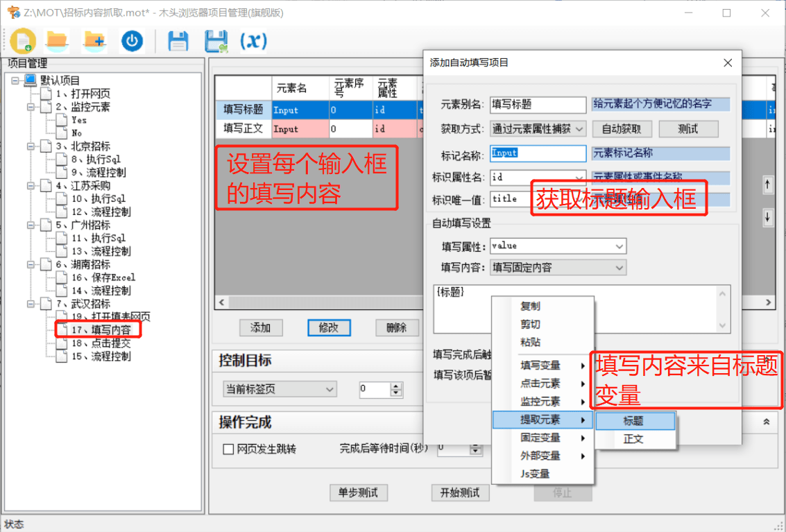Click the save-as floppy disk icon
This screenshot has width=786, height=532.
(216, 41)
